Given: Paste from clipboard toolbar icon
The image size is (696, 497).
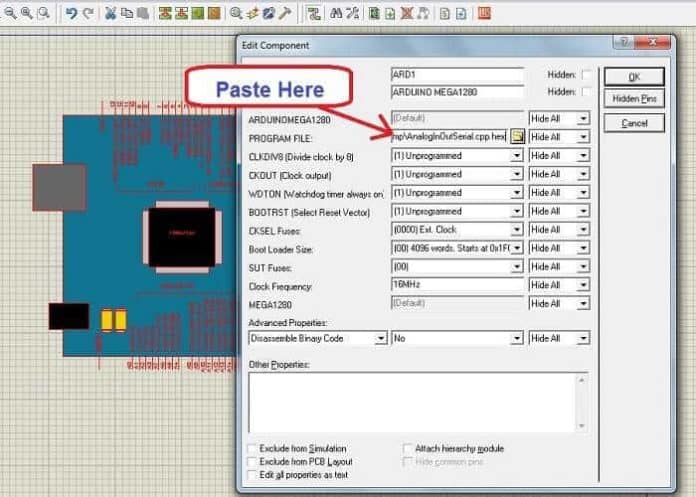Looking at the screenshot, I should pos(142,13).
